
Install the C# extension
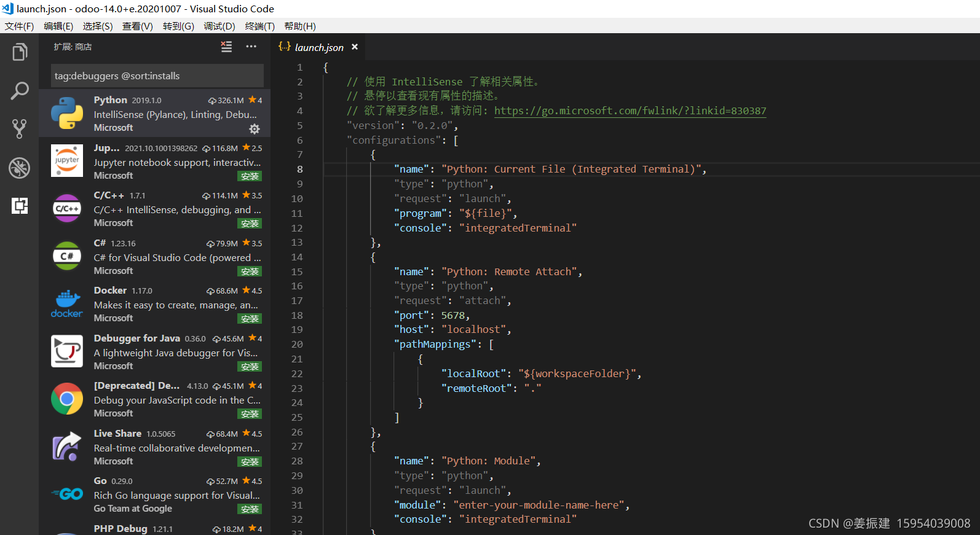click(250, 271)
